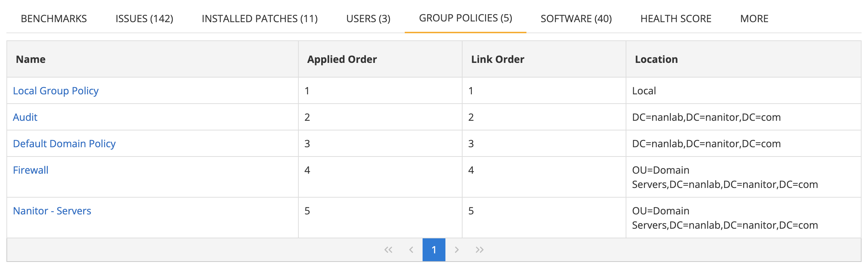Viewport: 868px width, 268px height.
Task: Open the Issues (142) tab
Action: point(144,19)
